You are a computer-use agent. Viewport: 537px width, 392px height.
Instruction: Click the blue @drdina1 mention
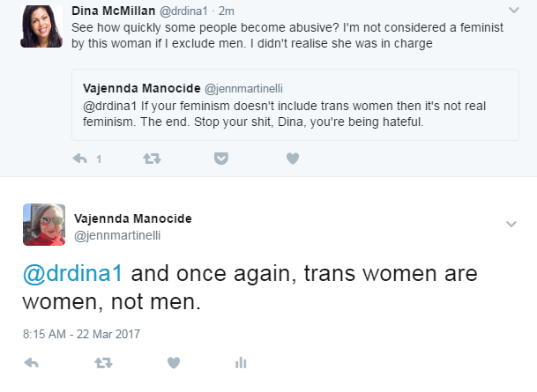tap(72, 274)
